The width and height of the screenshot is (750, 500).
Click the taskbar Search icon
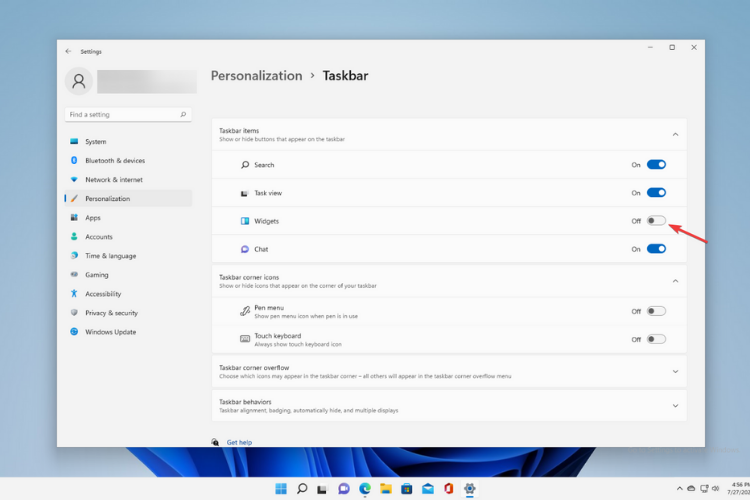pos(302,489)
